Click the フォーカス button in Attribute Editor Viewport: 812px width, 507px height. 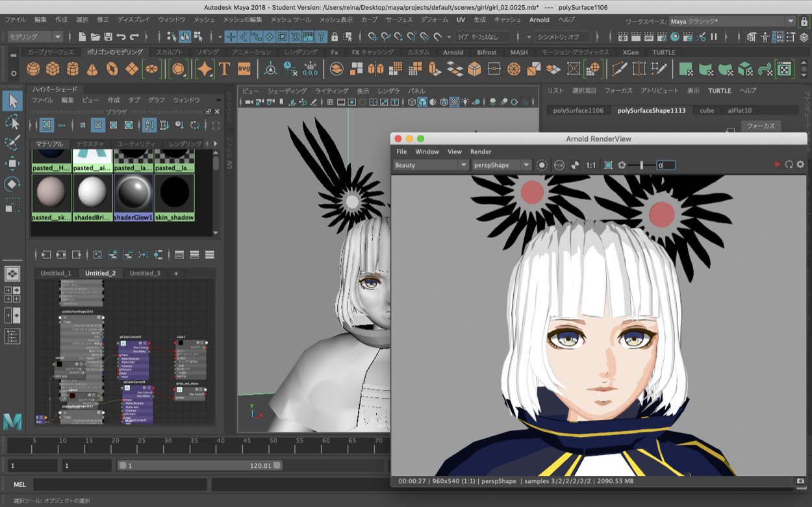[x=760, y=126]
